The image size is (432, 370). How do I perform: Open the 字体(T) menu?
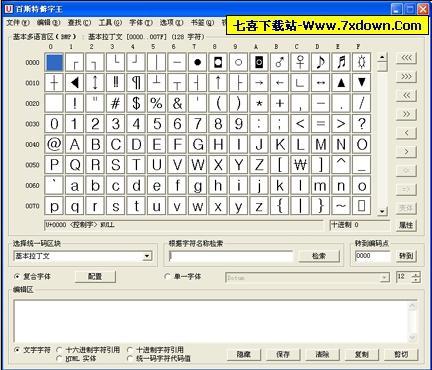pyautogui.click(x=141, y=23)
